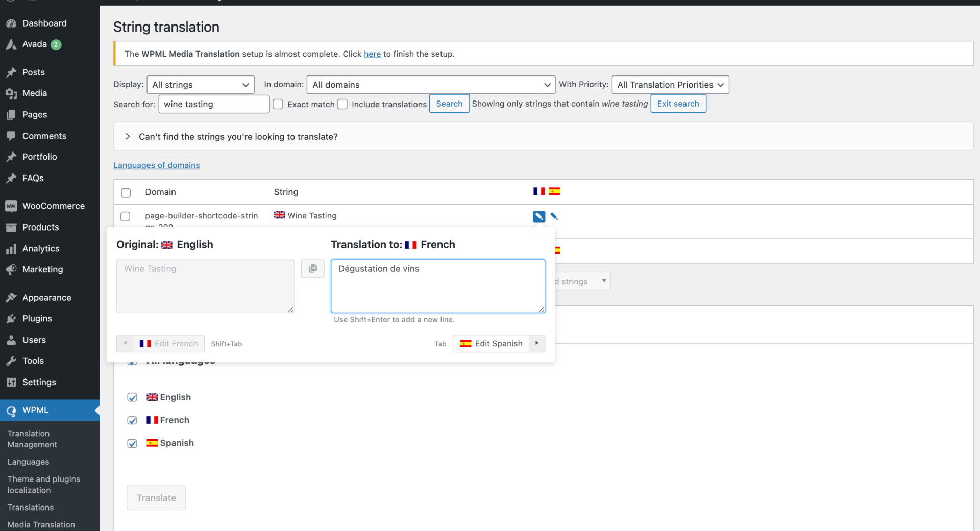Uncheck the English language checkbox

point(132,397)
